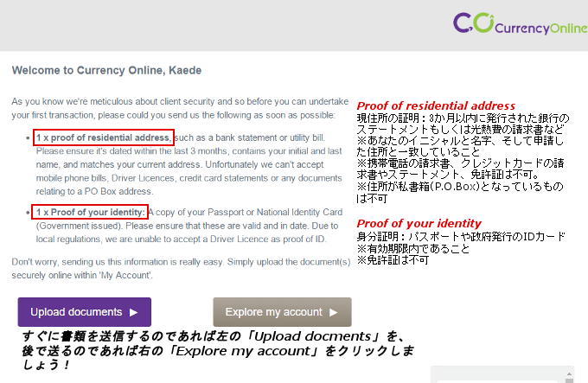Click the 'As you know we're meticulous' paragraph

[180, 108]
